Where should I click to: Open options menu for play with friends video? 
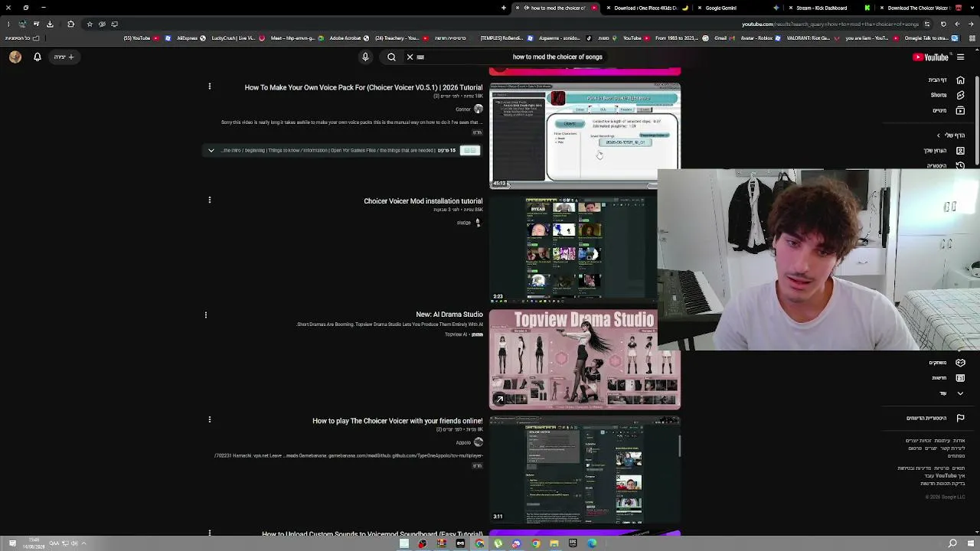tap(209, 419)
